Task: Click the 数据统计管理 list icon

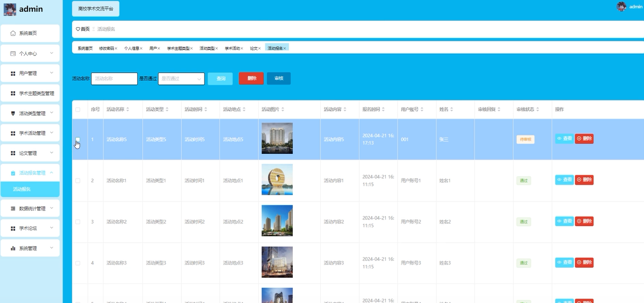Action: [x=13, y=208]
